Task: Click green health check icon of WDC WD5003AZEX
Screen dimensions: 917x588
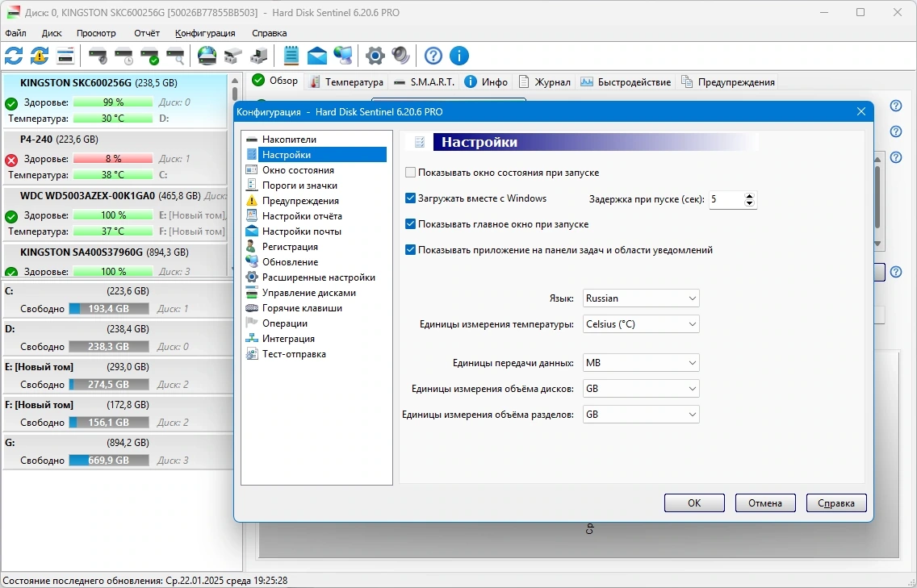Action: [11, 217]
